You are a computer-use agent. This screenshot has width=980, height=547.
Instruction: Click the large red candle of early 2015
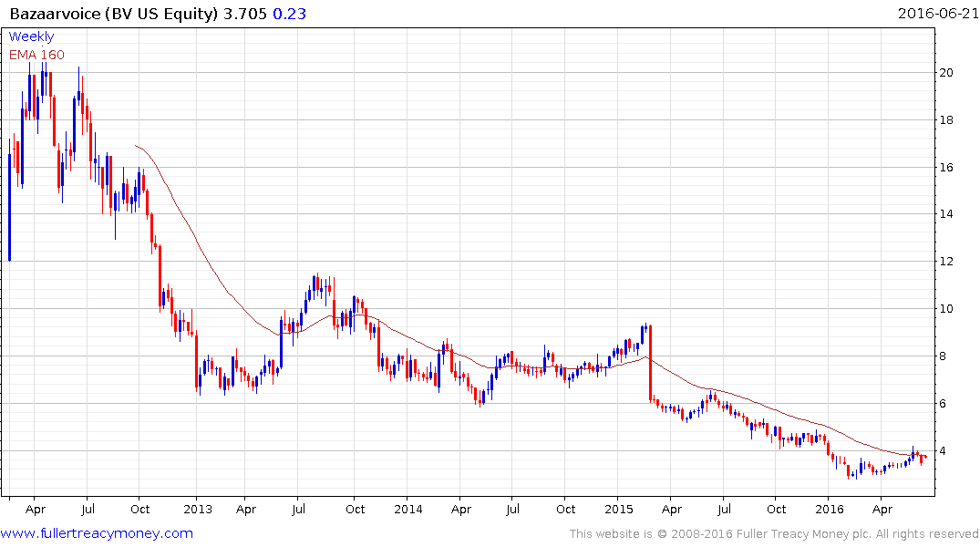point(651,363)
